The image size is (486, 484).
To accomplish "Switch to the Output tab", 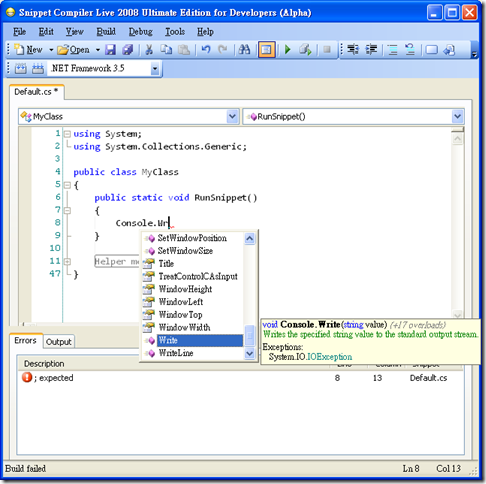I will tap(59, 342).
